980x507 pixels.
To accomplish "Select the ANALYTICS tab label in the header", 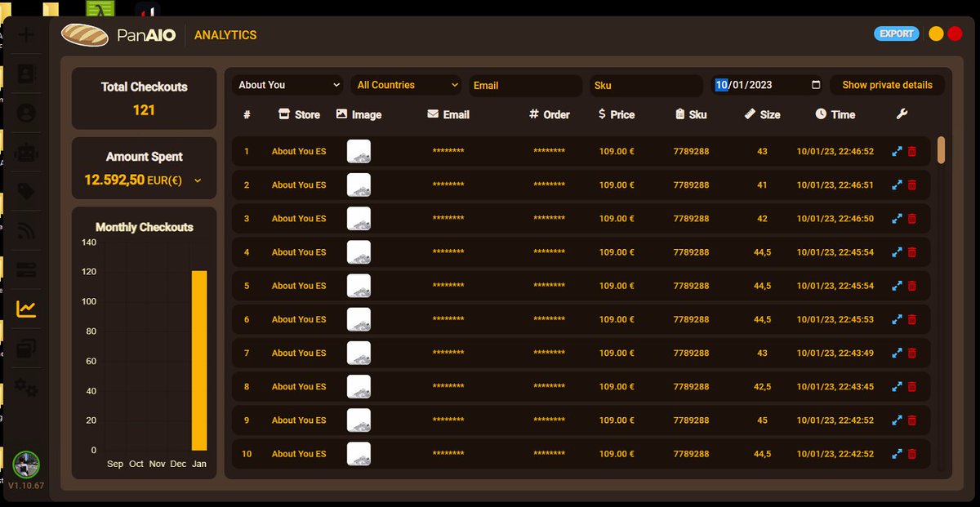I will coord(225,34).
